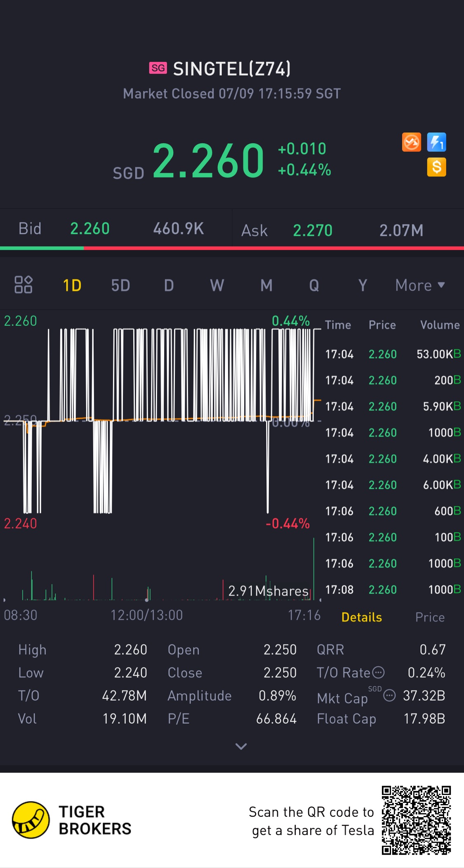Screen dimensions: 464x868
Task: Switch to the Price distribution tab
Action: 430,617
